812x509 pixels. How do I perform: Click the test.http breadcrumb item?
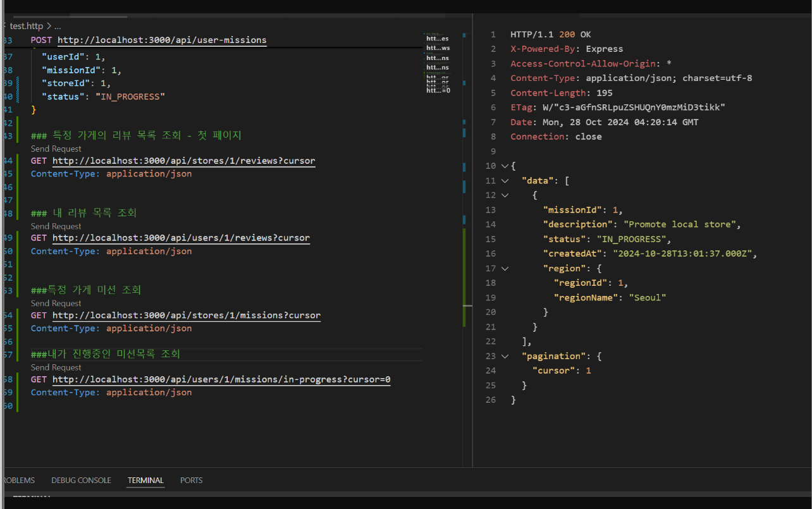tap(27, 27)
